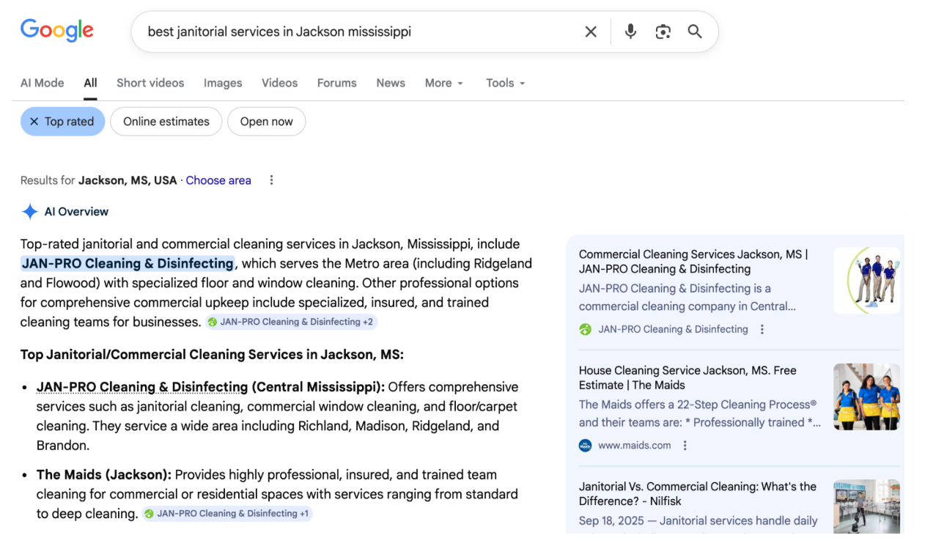Open Commercial Cleaning Services Jackson, MS result
This screenshot has height=560, width=944.
click(693, 262)
